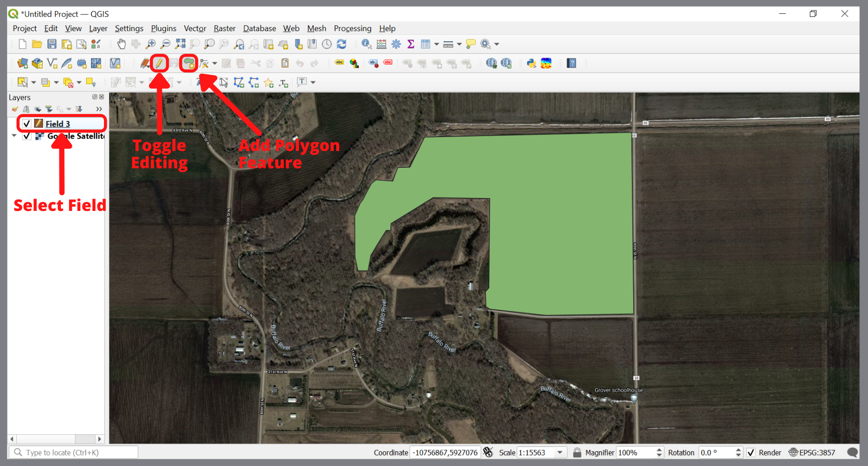
Task: Refresh the map canvas
Action: [342, 44]
